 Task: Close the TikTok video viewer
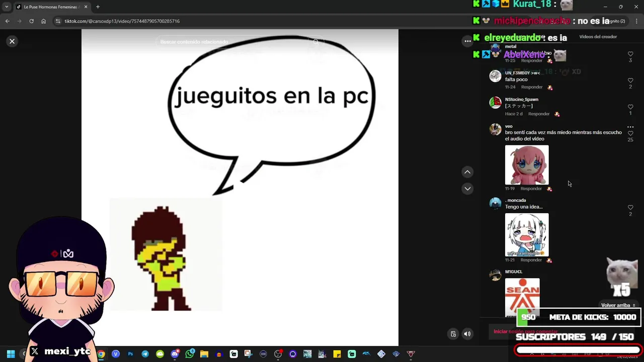point(12,41)
